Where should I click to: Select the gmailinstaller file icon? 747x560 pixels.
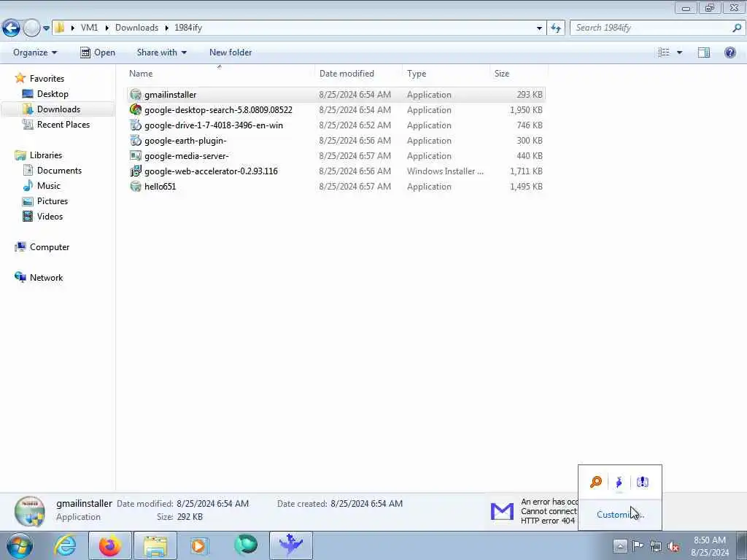(x=136, y=95)
